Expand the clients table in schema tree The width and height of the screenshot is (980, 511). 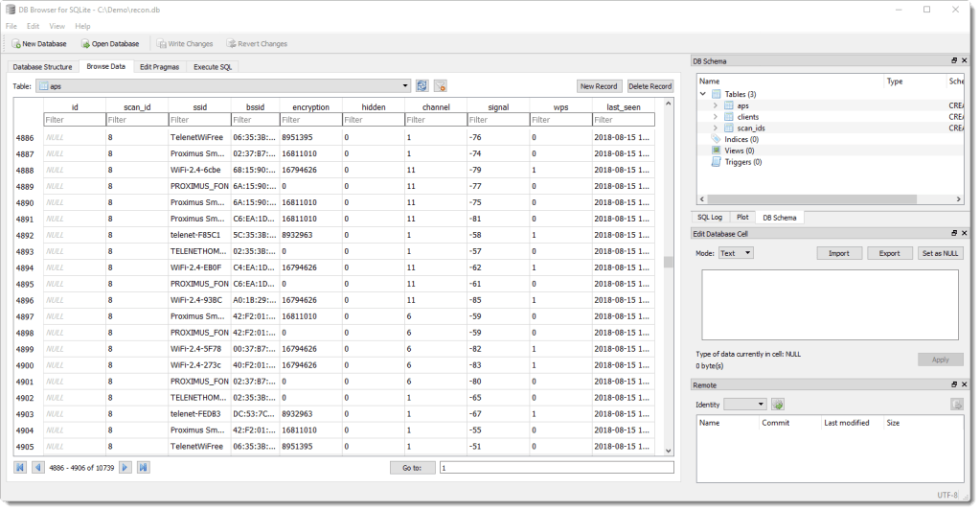pos(715,117)
